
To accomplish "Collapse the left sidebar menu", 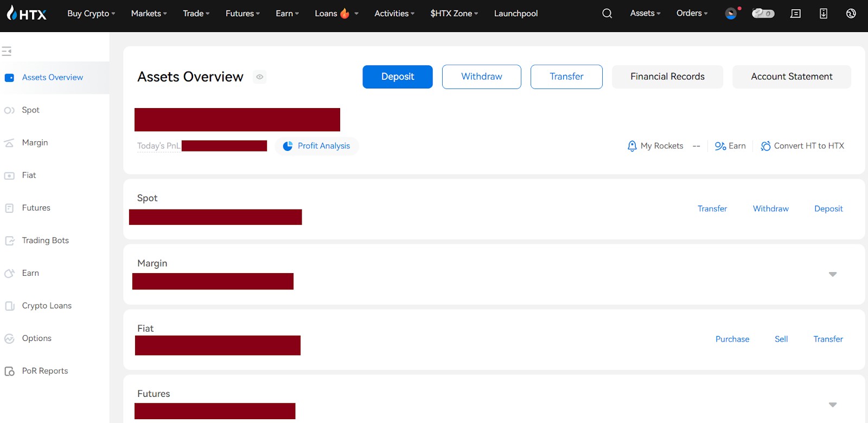I will pyautogui.click(x=7, y=51).
